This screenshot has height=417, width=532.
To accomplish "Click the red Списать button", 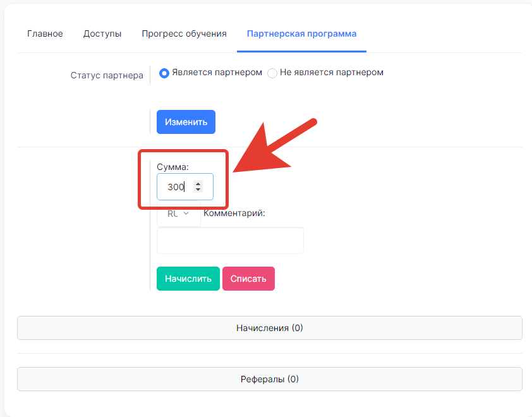I will point(248,279).
